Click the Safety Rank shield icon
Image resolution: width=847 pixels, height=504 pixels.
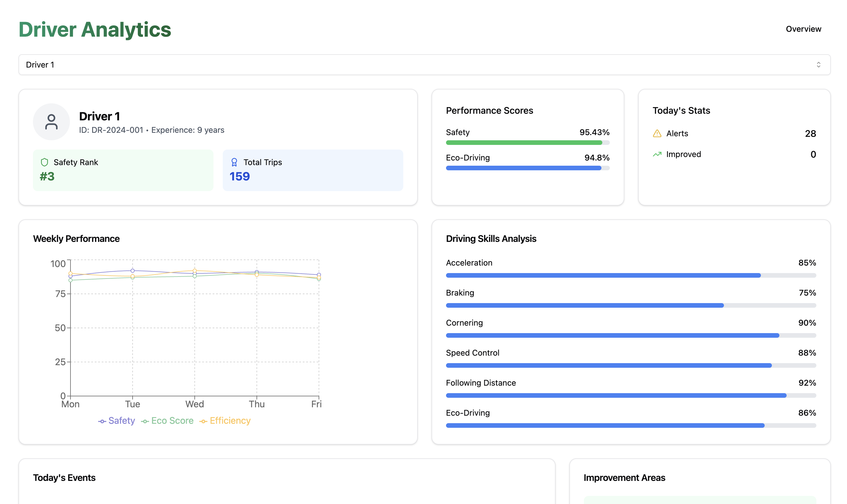pyautogui.click(x=44, y=162)
